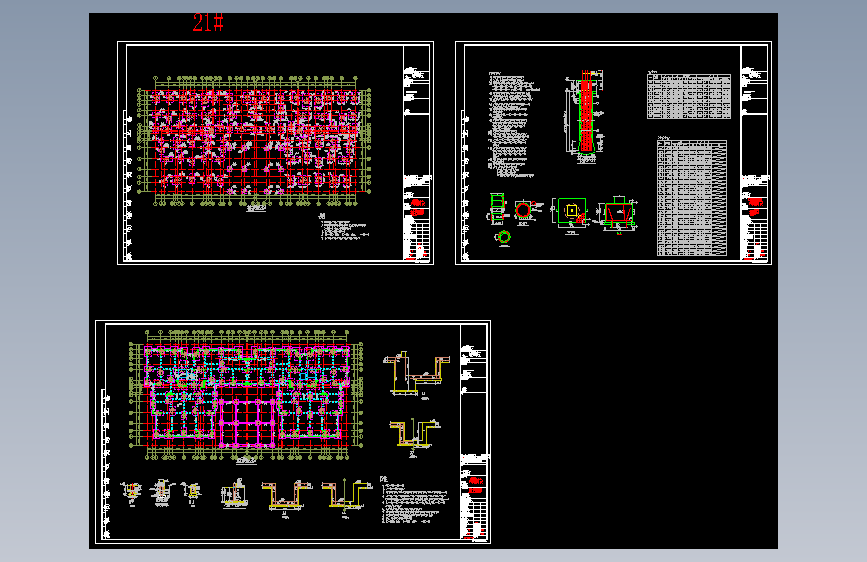
Task: Click the title block of the bottom-left sheet
Action: click(474, 431)
